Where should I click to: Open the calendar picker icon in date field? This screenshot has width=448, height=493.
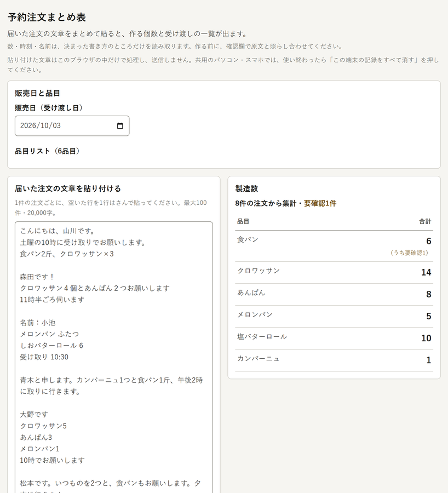(120, 126)
